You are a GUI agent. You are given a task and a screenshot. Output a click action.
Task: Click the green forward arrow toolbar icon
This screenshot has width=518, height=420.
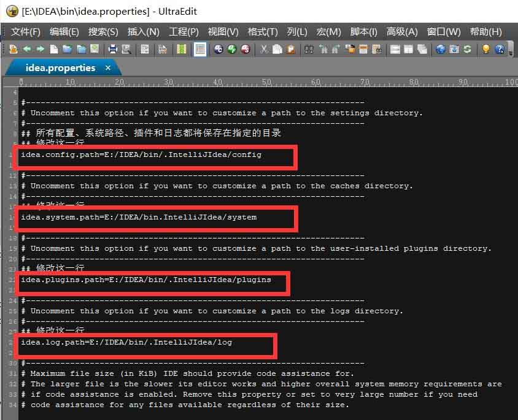tap(41, 50)
